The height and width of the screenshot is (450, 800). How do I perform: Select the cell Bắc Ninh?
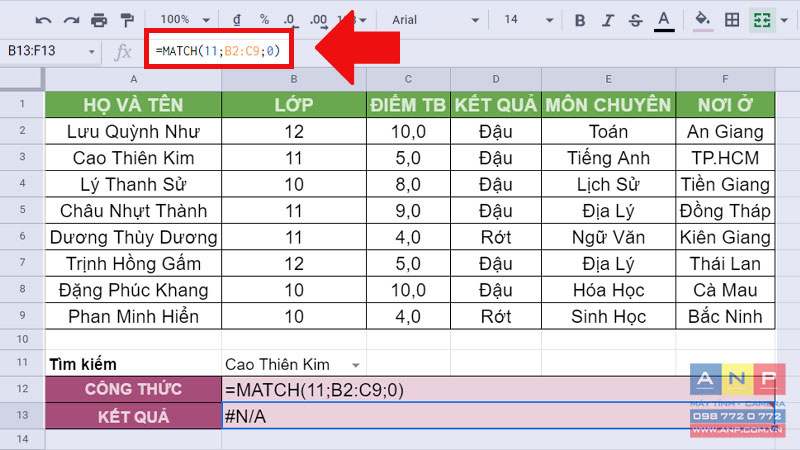coord(725,316)
